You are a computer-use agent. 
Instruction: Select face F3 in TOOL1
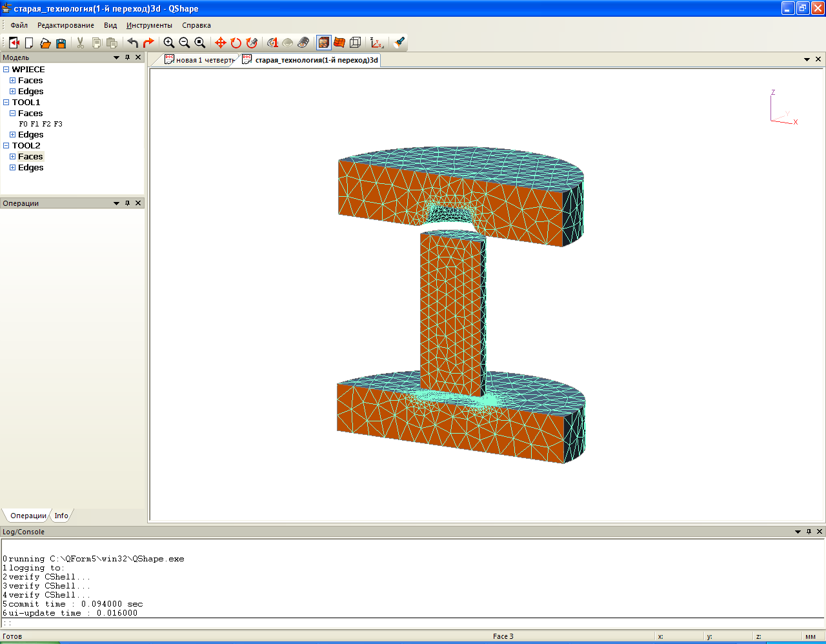[58, 124]
